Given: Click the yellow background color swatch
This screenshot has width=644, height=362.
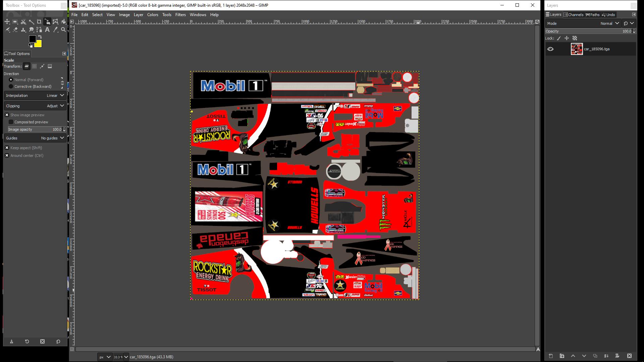Looking at the screenshot, I should pos(38,43).
